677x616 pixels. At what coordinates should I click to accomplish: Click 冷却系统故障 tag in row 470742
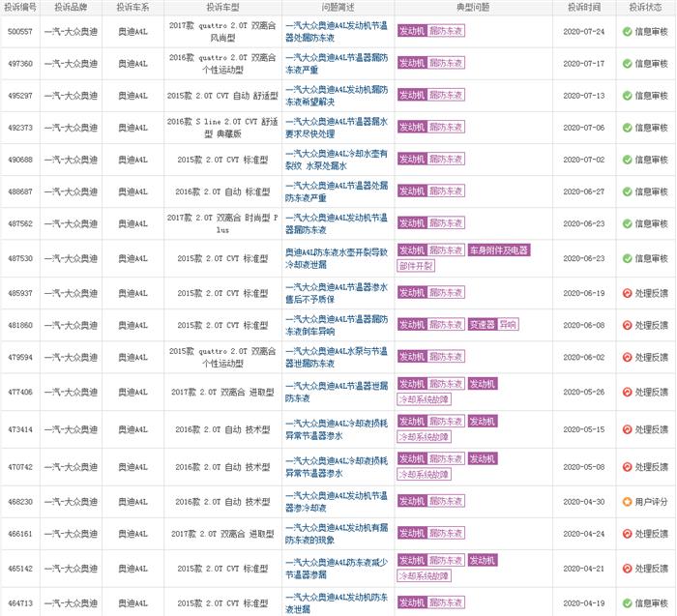[x=424, y=475]
